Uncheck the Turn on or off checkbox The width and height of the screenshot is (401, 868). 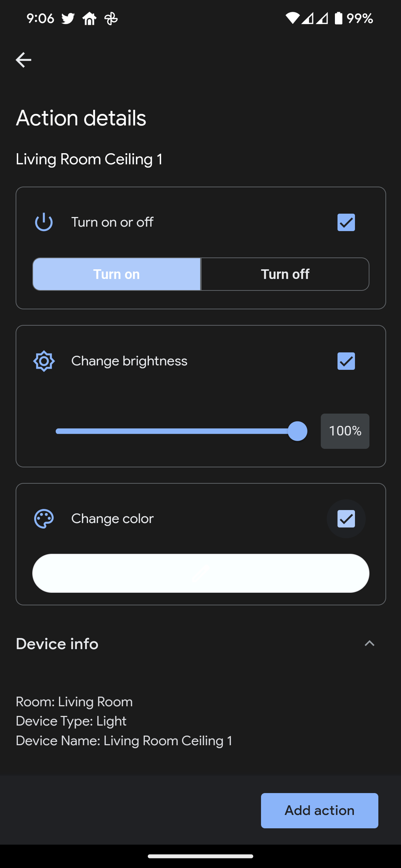(x=346, y=222)
